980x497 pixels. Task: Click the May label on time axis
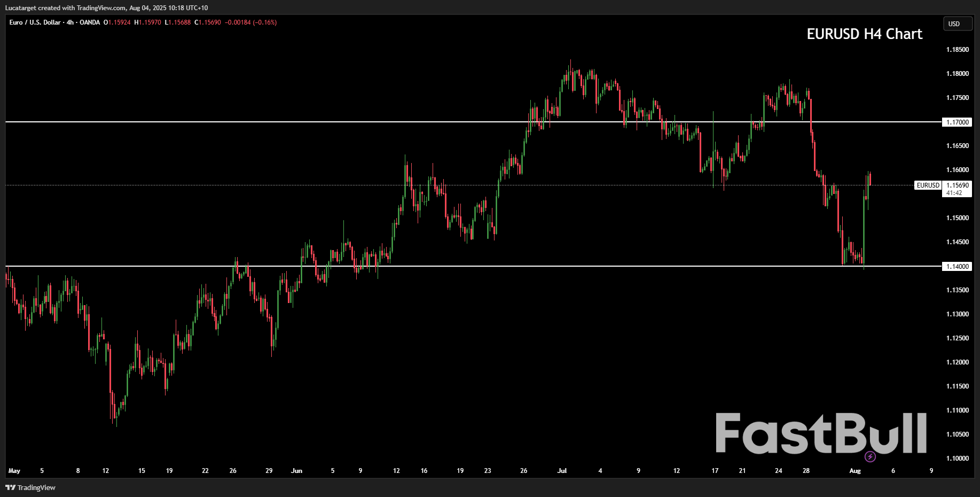tap(14, 471)
